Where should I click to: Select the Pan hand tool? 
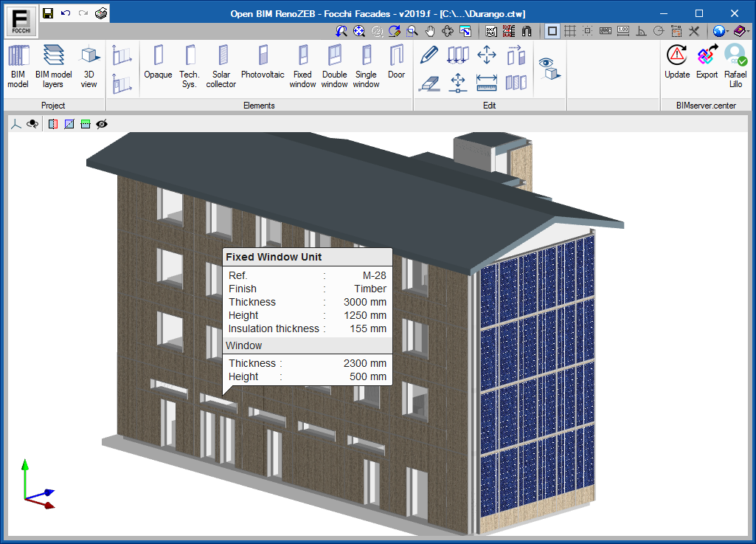pyautogui.click(x=429, y=32)
